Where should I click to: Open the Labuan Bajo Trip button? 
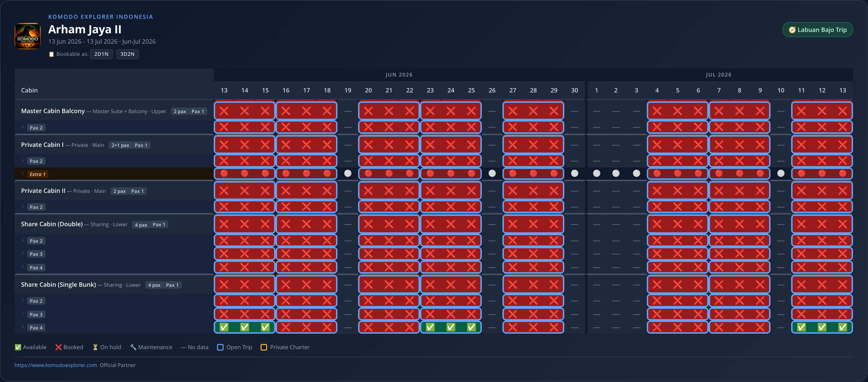coord(817,30)
